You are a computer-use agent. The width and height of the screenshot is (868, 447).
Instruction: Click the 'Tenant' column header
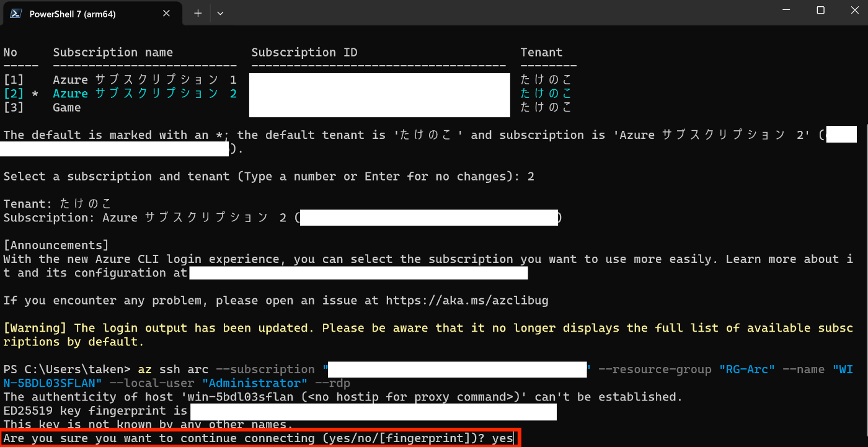click(x=541, y=53)
